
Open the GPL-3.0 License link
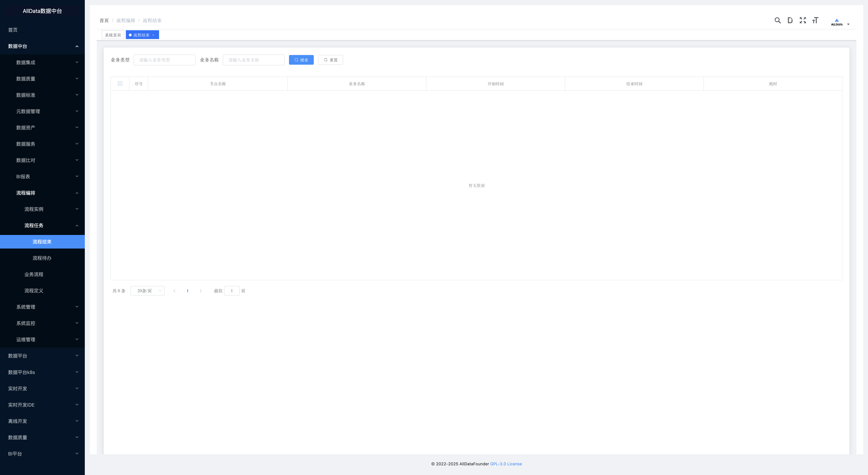506,464
